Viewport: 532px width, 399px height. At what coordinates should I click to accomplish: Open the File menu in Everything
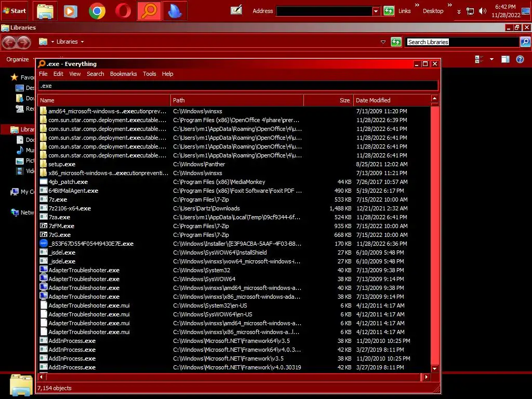coord(43,74)
